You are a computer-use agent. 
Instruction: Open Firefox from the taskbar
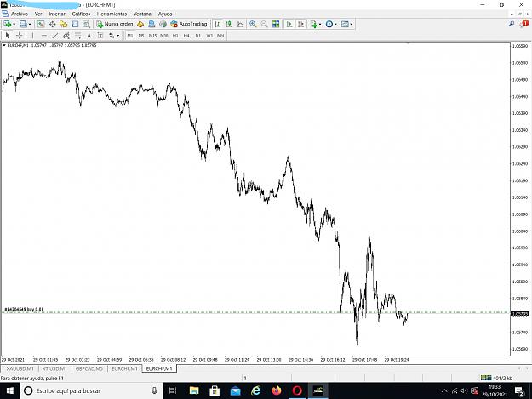(x=277, y=390)
